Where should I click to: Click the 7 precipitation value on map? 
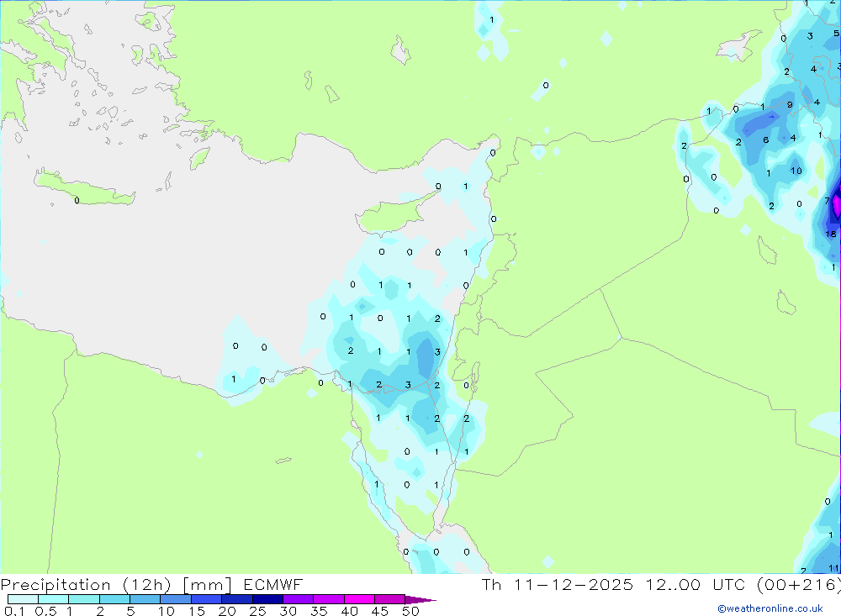coord(827,201)
